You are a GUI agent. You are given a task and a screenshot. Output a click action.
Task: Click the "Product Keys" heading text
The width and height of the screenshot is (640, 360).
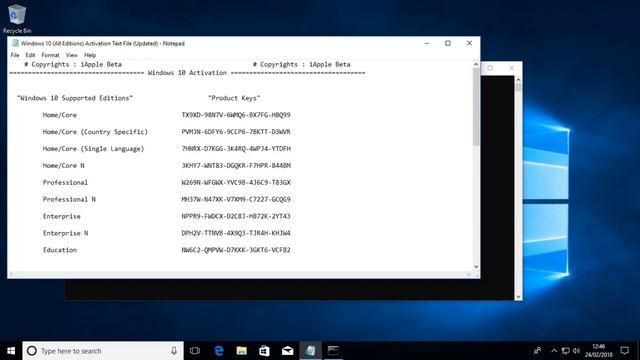pyautogui.click(x=234, y=98)
